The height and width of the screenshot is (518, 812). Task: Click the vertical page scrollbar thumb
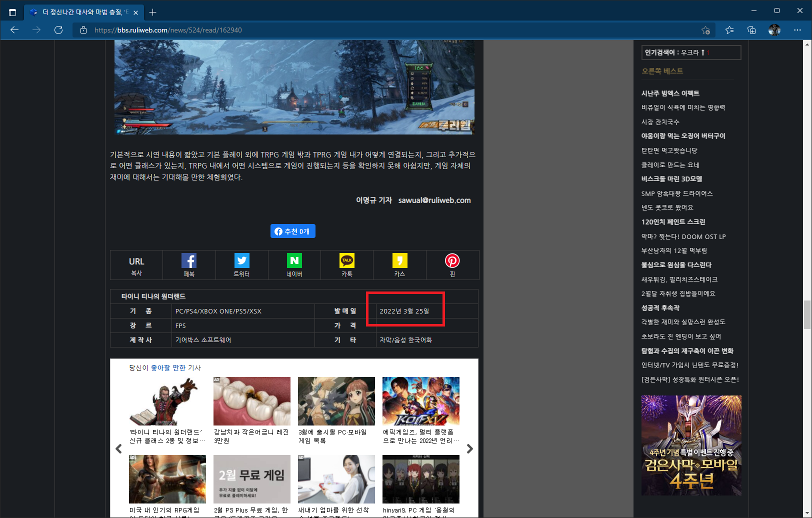[x=807, y=314]
